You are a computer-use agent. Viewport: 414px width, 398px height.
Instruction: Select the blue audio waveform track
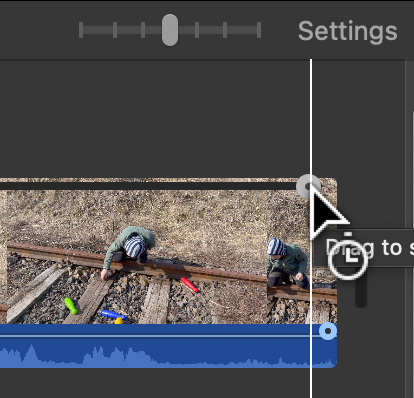coord(168,346)
